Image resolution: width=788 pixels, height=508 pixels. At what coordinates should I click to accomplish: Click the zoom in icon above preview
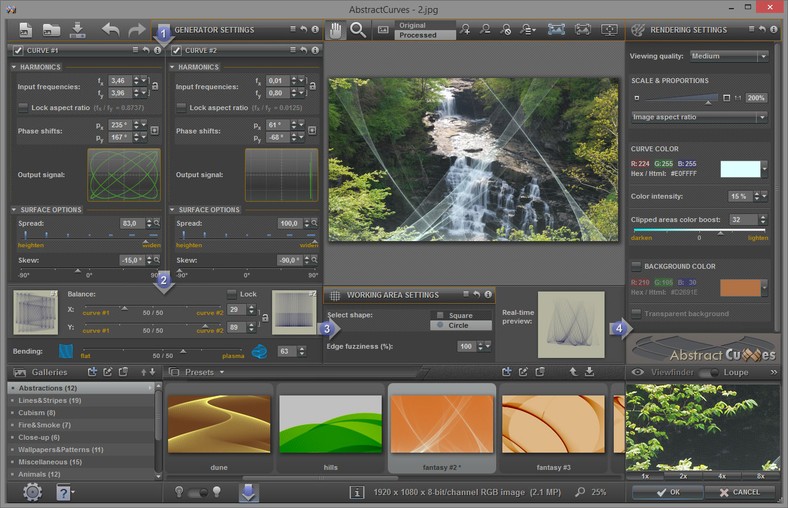[x=465, y=30]
